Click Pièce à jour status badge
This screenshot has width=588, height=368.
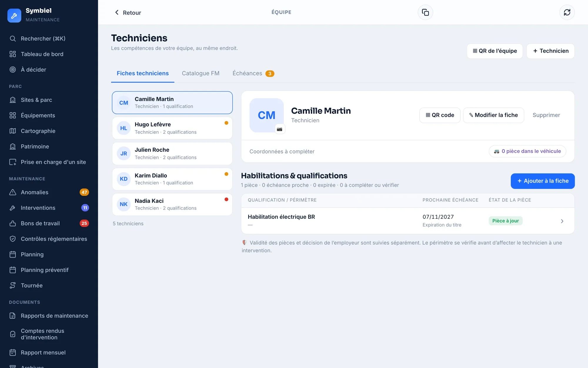coord(505,221)
